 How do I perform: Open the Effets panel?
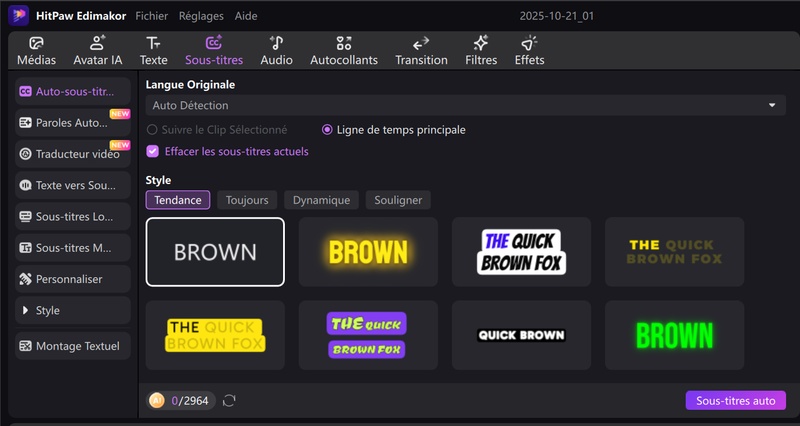point(529,51)
